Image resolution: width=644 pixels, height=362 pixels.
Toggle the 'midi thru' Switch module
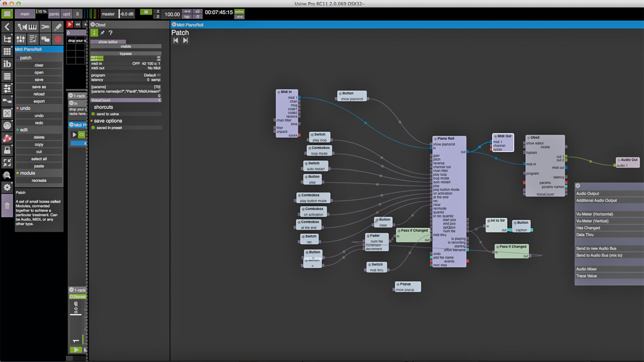click(x=377, y=267)
